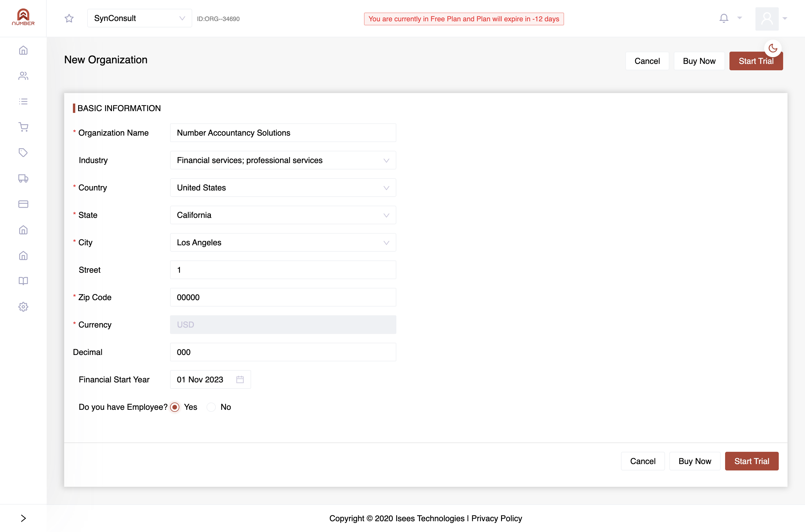Click the top Start Trial button
The width and height of the screenshot is (805, 532).
click(756, 61)
